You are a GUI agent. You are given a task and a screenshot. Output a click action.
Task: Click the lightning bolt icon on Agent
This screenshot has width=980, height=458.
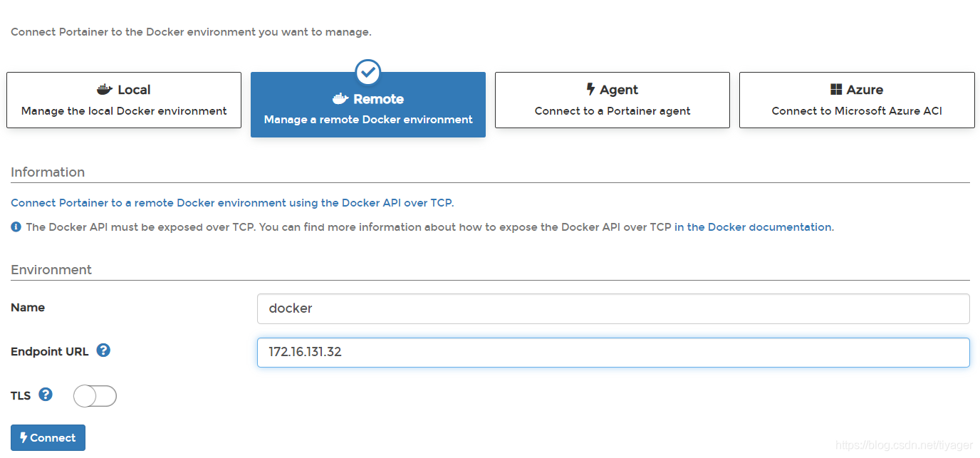pos(590,90)
